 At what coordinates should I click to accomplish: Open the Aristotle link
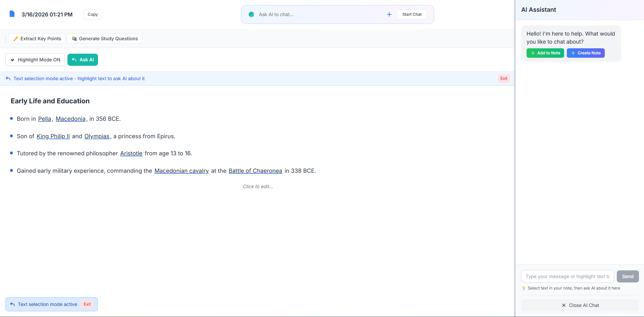pos(131,153)
